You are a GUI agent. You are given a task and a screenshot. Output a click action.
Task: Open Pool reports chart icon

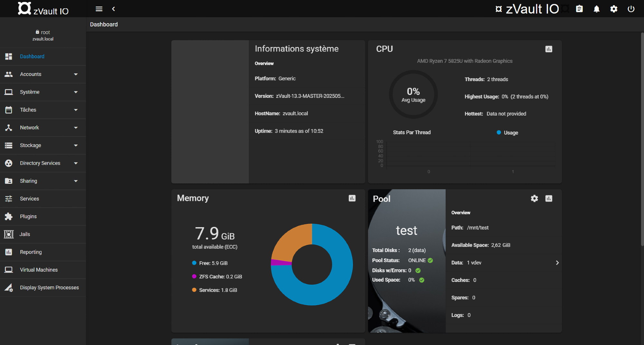(549, 199)
